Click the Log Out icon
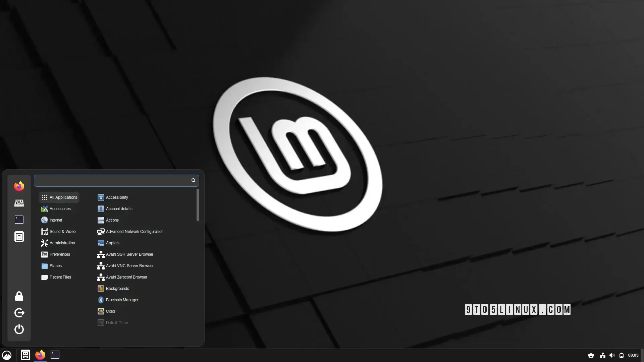 19,313
